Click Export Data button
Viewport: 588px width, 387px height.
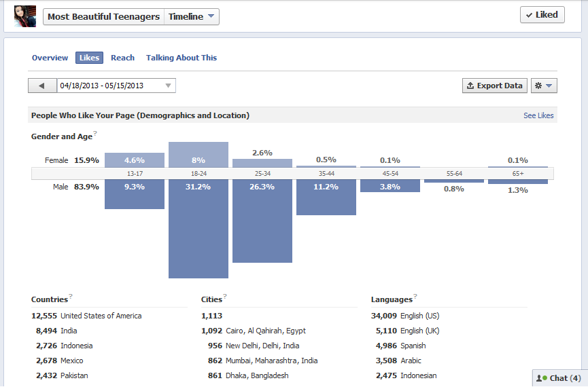pyautogui.click(x=495, y=86)
